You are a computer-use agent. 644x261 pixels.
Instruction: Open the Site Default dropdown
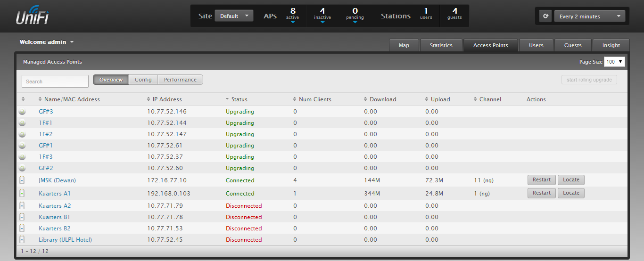(x=234, y=16)
